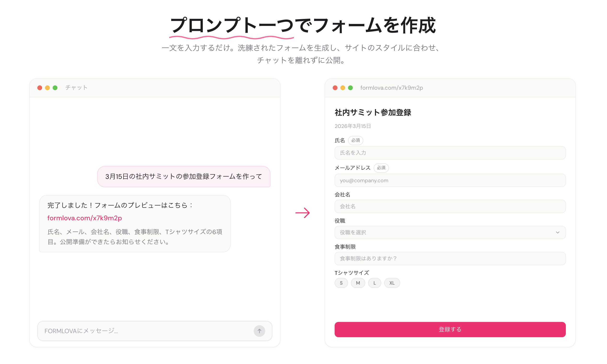607x364 pixels.
Task: Pick T-shirt size L
Action: [x=374, y=283]
